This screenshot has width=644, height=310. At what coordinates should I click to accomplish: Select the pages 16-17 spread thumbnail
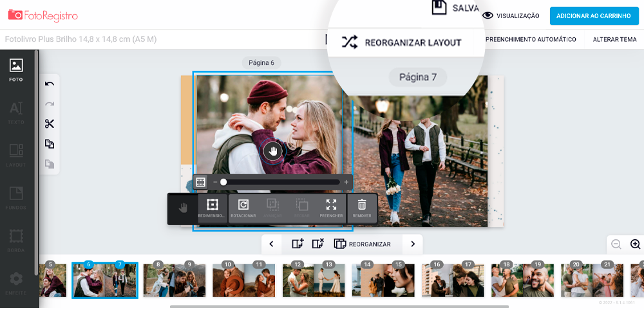click(x=453, y=280)
